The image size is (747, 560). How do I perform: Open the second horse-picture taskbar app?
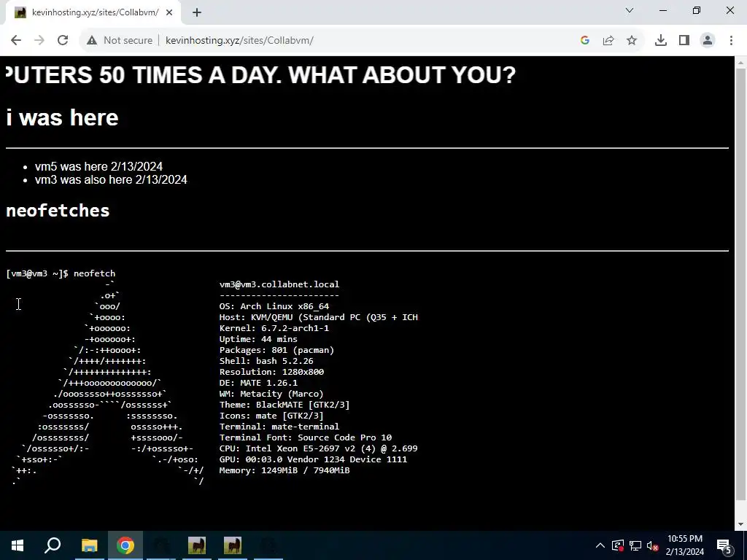pos(233,545)
